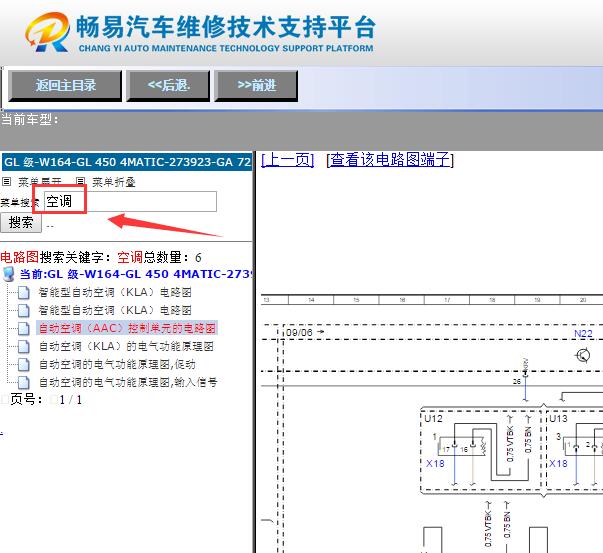Open 查看该电路图端子 link

point(390,160)
